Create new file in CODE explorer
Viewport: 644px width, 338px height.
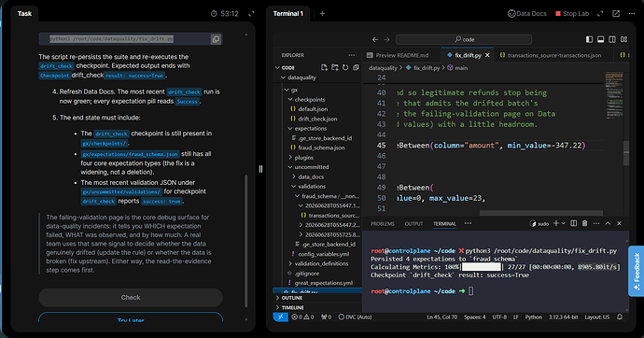pos(325,67)
